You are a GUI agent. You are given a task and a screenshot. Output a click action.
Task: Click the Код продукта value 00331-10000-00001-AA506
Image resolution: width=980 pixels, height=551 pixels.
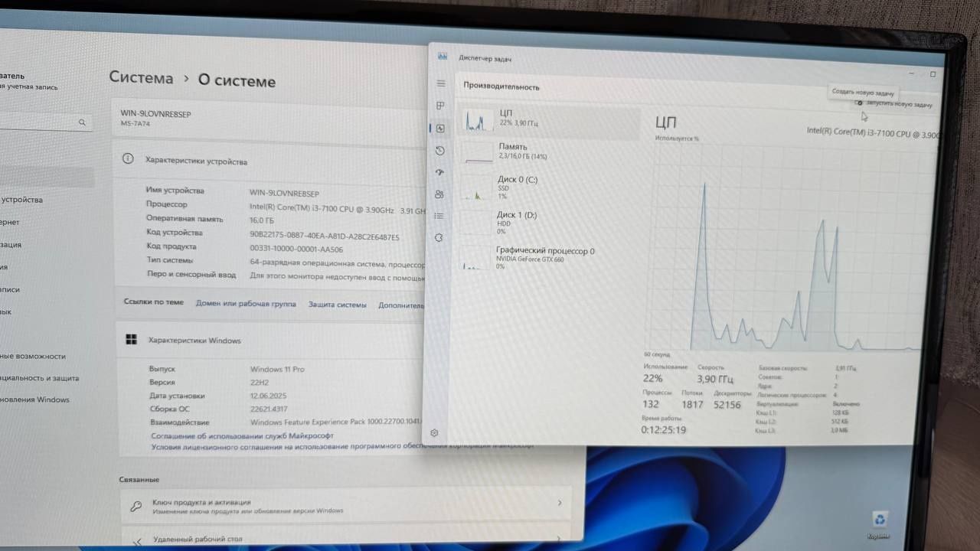point(296,249)
